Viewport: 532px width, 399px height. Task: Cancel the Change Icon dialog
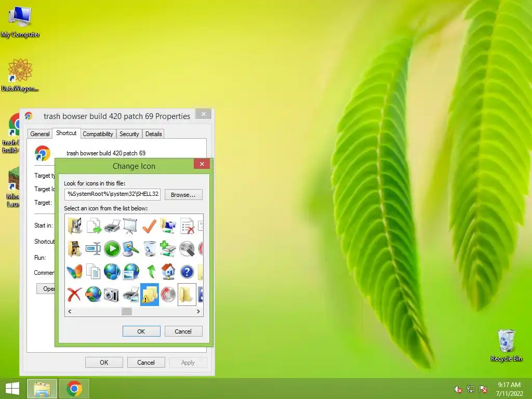click(x=183, y=331)
